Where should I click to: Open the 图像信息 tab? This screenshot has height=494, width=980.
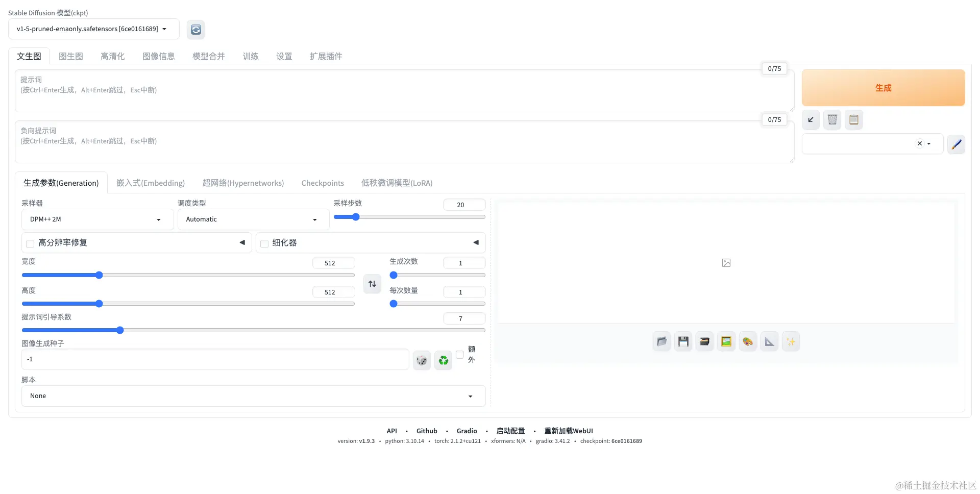159,56
